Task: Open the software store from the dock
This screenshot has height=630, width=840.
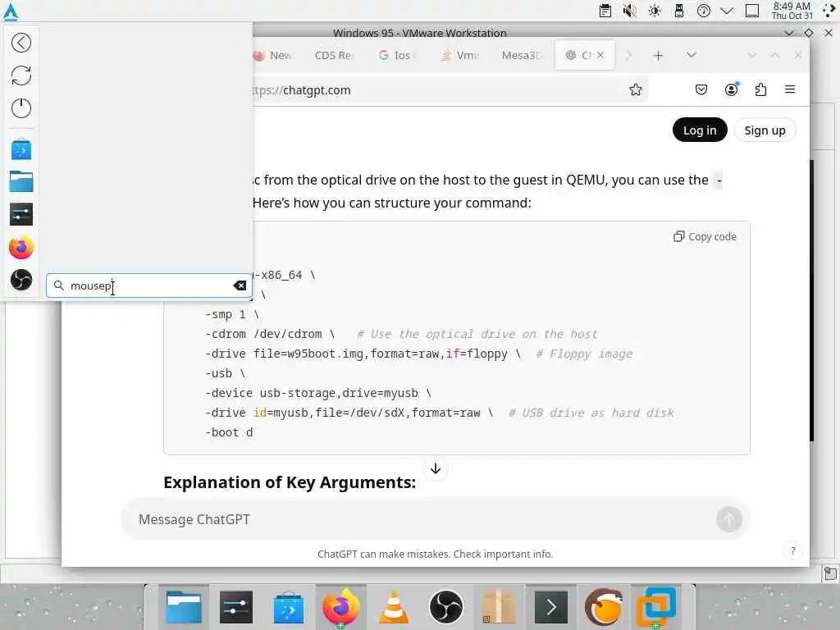Action: [x=289, y=607]
